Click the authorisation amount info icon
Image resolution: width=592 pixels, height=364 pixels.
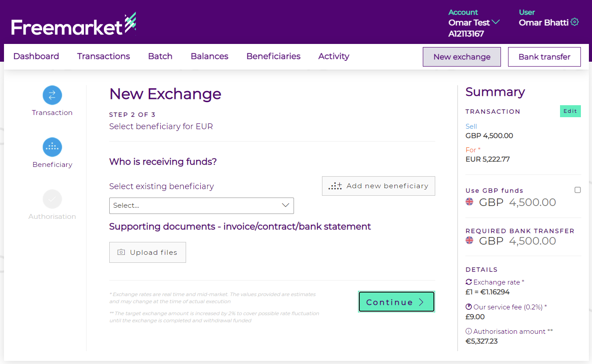469,332
